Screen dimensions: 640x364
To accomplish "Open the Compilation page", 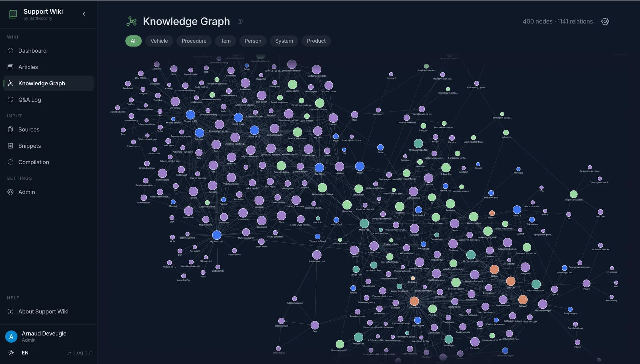I will click(49, 162).
